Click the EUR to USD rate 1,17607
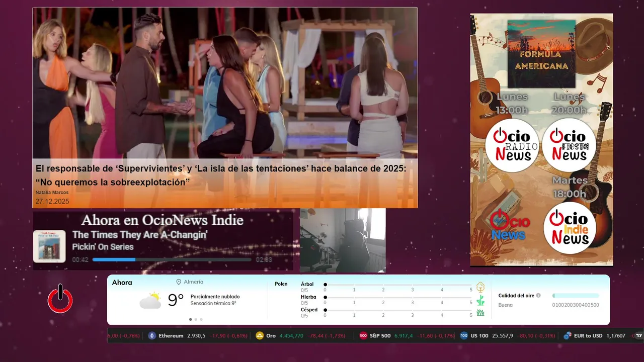Viewport: 644px width, 362px height. (x=616, y=336)
